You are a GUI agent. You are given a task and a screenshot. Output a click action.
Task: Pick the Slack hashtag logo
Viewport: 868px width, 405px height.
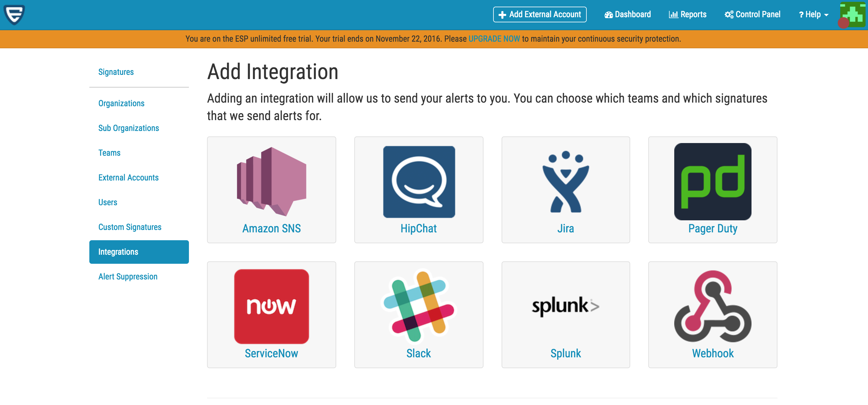419,306
